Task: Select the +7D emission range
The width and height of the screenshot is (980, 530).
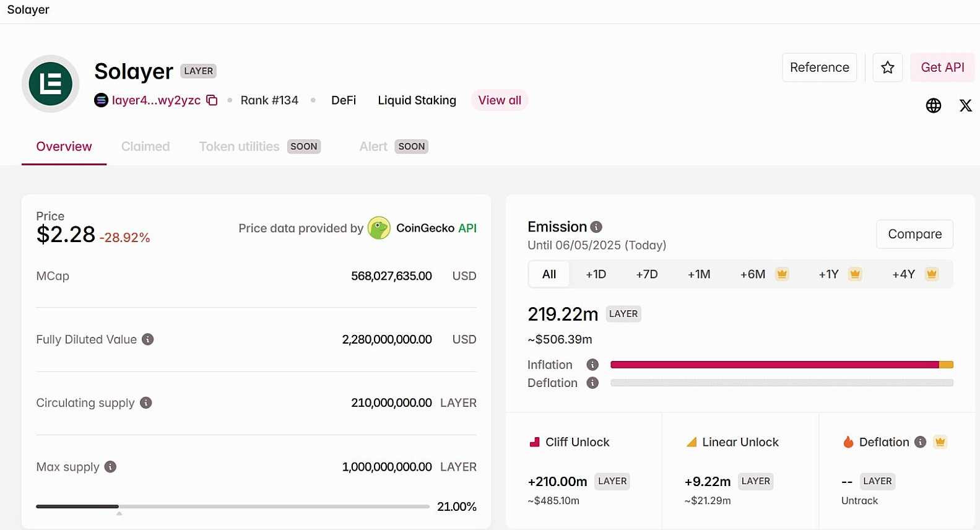Action: [x=647, y=274]
